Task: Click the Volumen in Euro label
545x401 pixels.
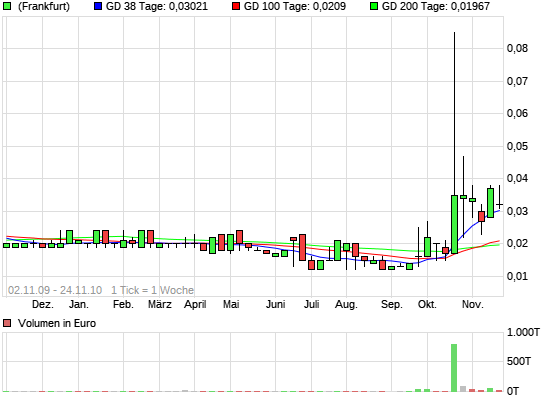Action: tap(57, 324)
